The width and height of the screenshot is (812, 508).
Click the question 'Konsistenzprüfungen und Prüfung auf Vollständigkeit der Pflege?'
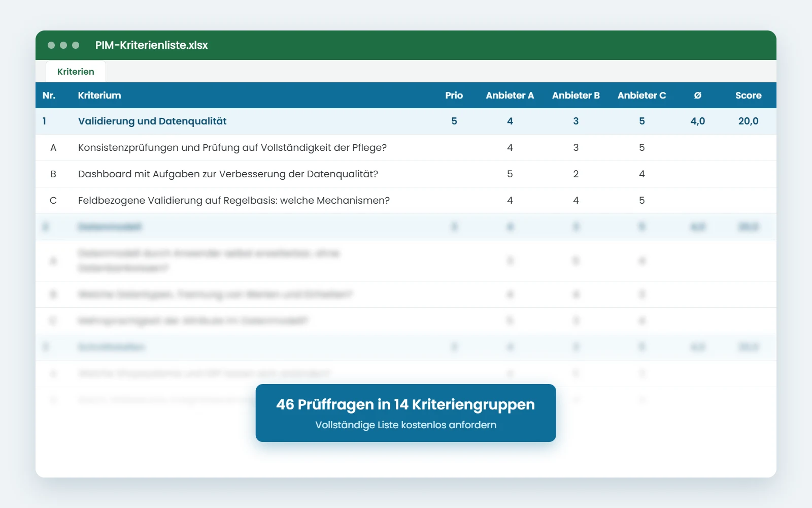click(x=232, y=148)
